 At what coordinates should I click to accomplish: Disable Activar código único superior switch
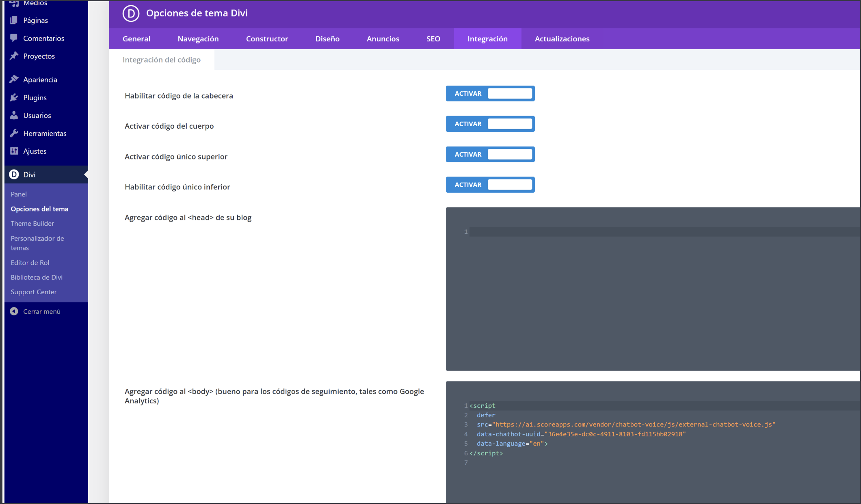pos(490,154)
